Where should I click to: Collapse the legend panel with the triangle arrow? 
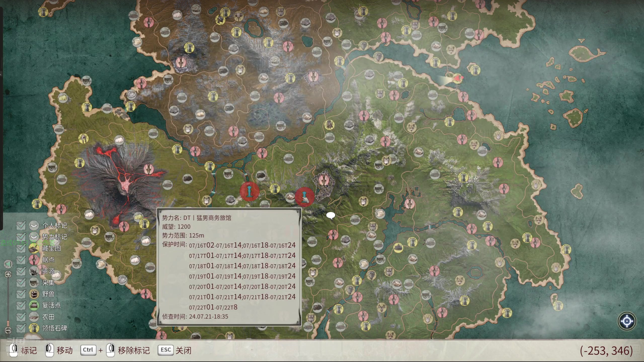pyautogui.click(x=8, y=264)
